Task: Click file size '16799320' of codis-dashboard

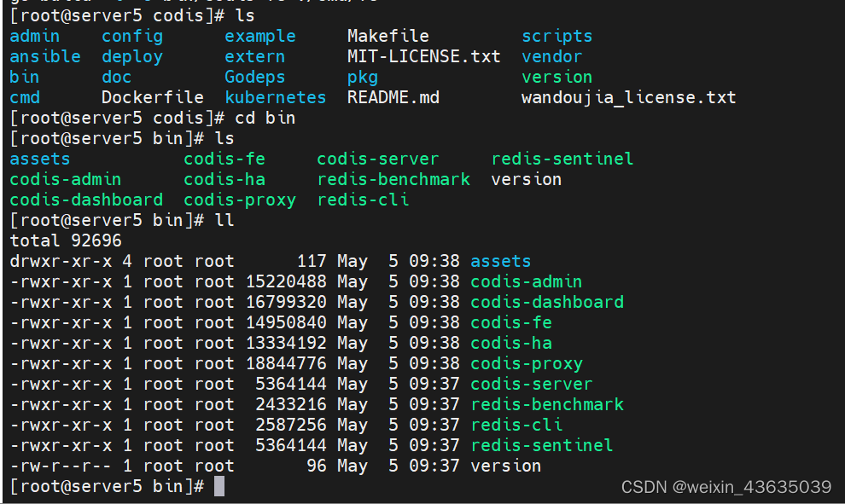Action: 286,302
